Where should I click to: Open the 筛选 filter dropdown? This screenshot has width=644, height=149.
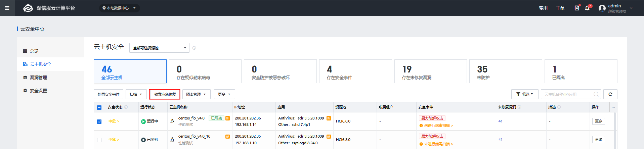[525, 94]
